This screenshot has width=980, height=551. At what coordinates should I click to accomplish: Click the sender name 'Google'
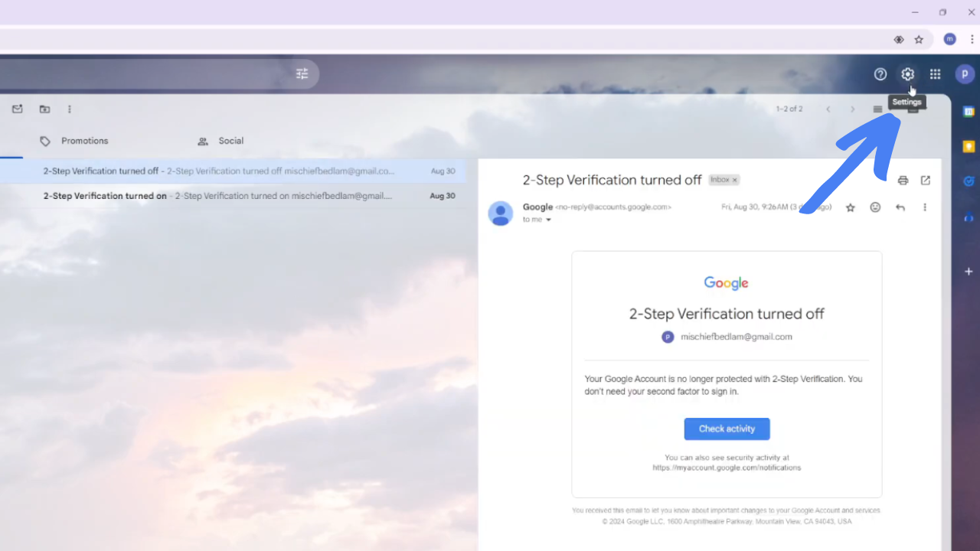537,207
